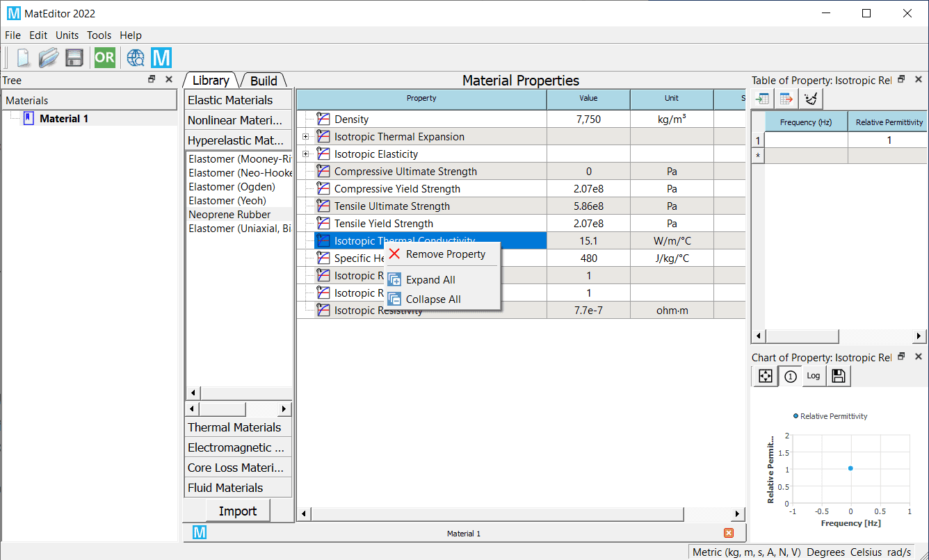Viewport: 929px width, 560px height.
Task: Expand Isotropic Thermal Expansion property
Action: [x=305, y=136]
